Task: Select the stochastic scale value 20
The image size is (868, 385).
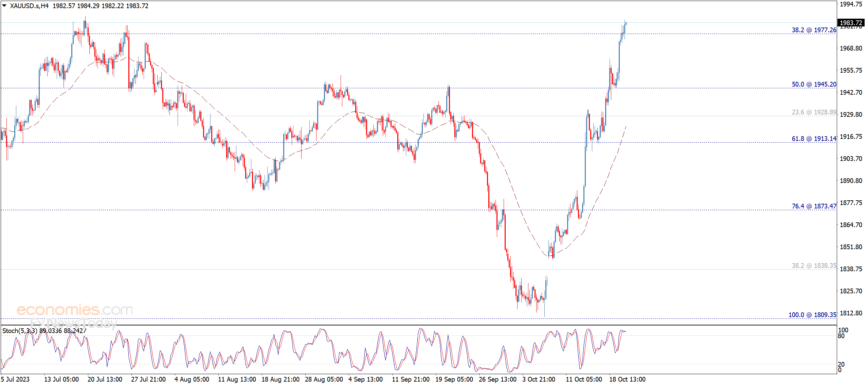Action: click(841, 364)
